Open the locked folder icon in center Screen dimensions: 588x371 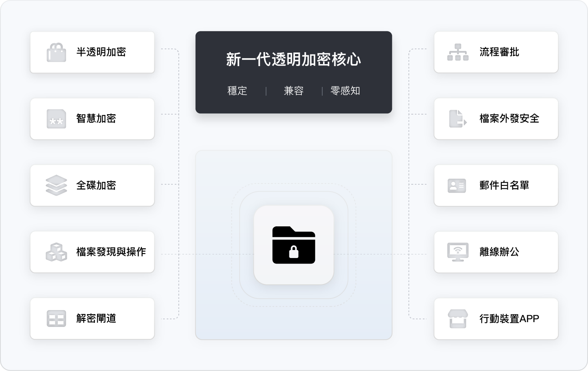(x=294, y=245)
